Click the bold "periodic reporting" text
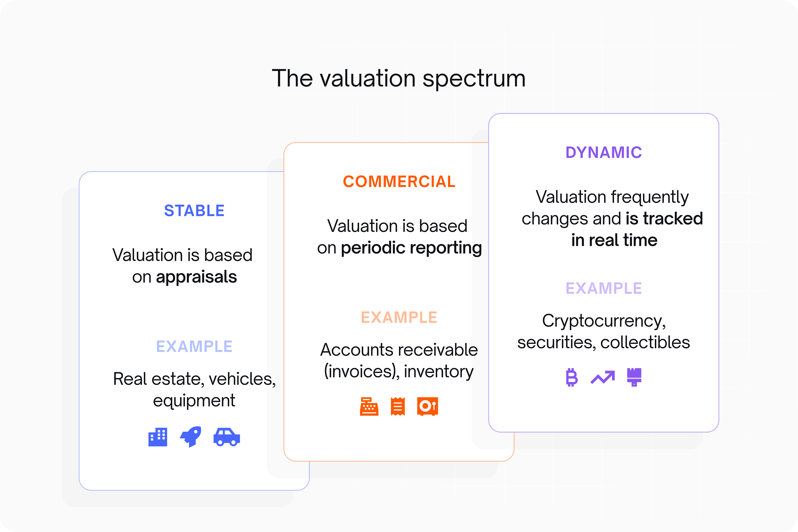Image resolution: width=798 pixels, height=532 pixels. (x=411, y=248)
